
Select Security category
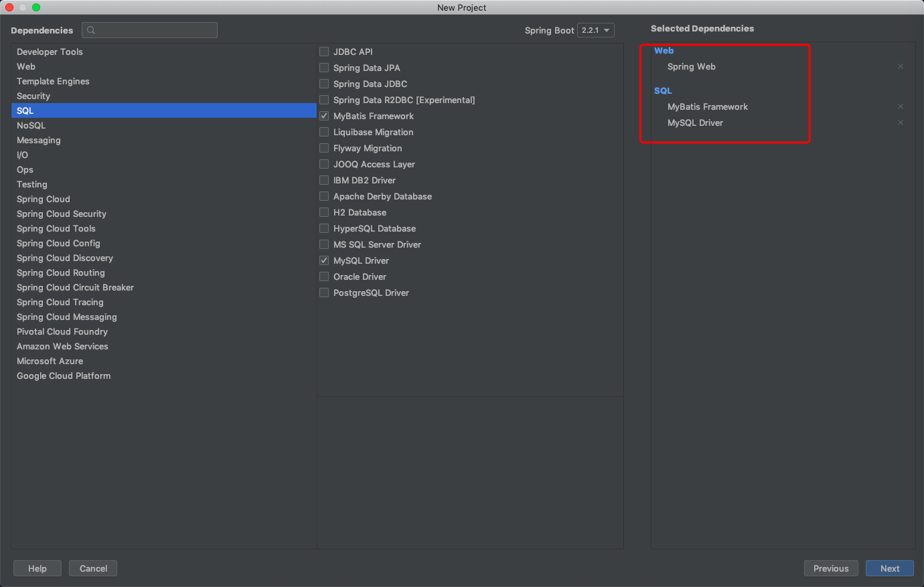[164, 96]
